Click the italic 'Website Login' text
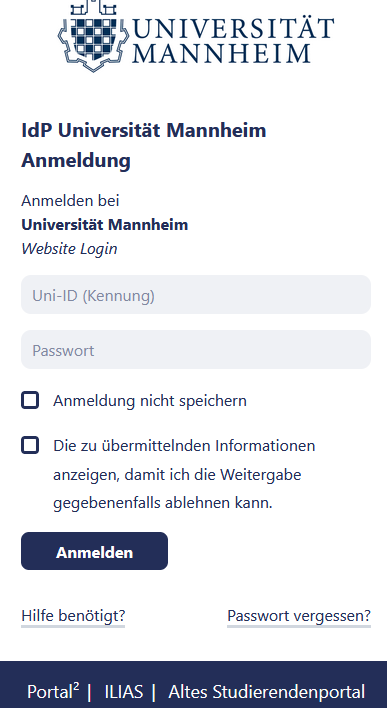 [69, 249]
